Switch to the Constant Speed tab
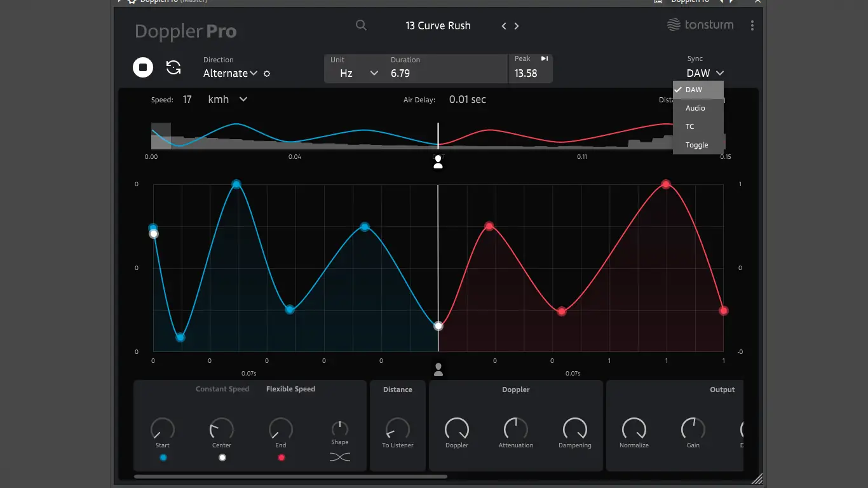 [222, 389]
